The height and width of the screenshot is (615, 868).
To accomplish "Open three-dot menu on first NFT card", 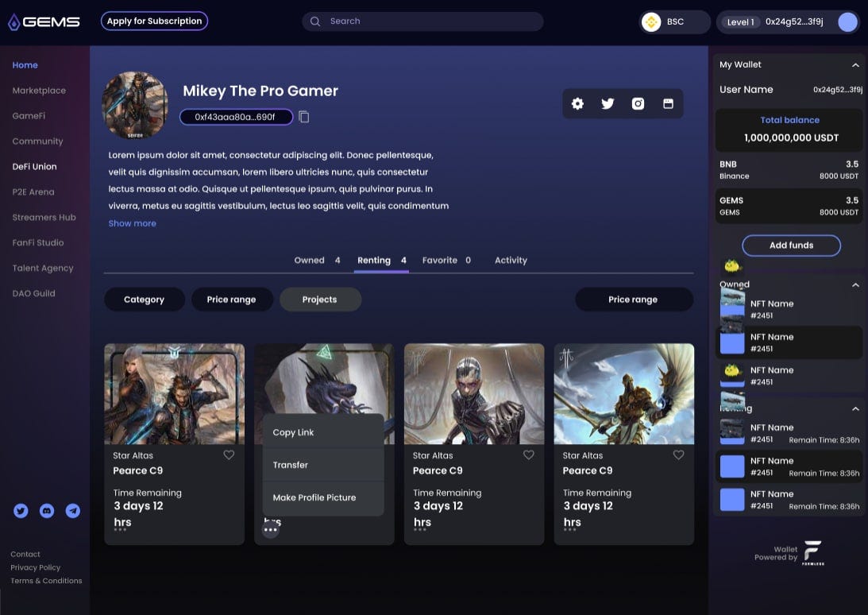I will [120, 530].
